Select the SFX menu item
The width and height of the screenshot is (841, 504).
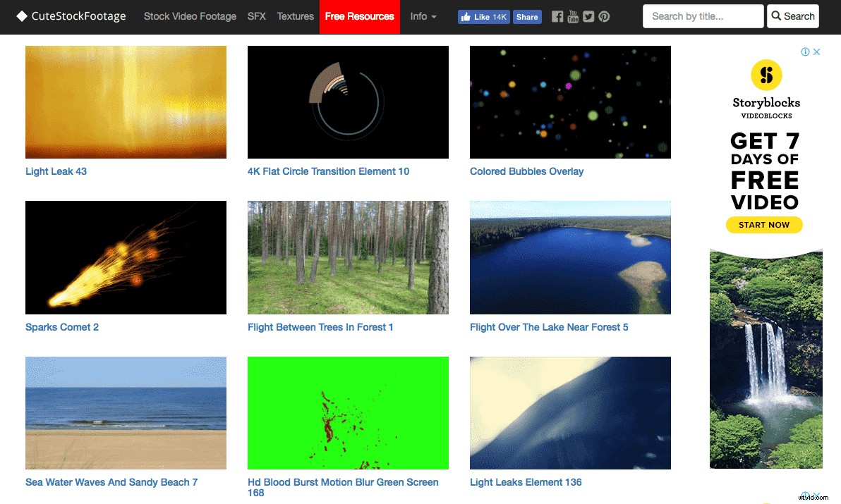pos(256,16)
